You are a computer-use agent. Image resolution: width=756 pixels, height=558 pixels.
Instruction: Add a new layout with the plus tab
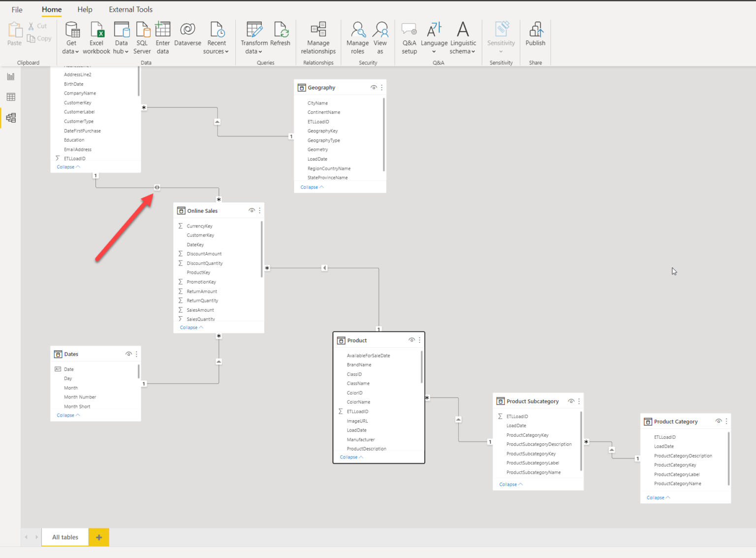tap(98, 537)
